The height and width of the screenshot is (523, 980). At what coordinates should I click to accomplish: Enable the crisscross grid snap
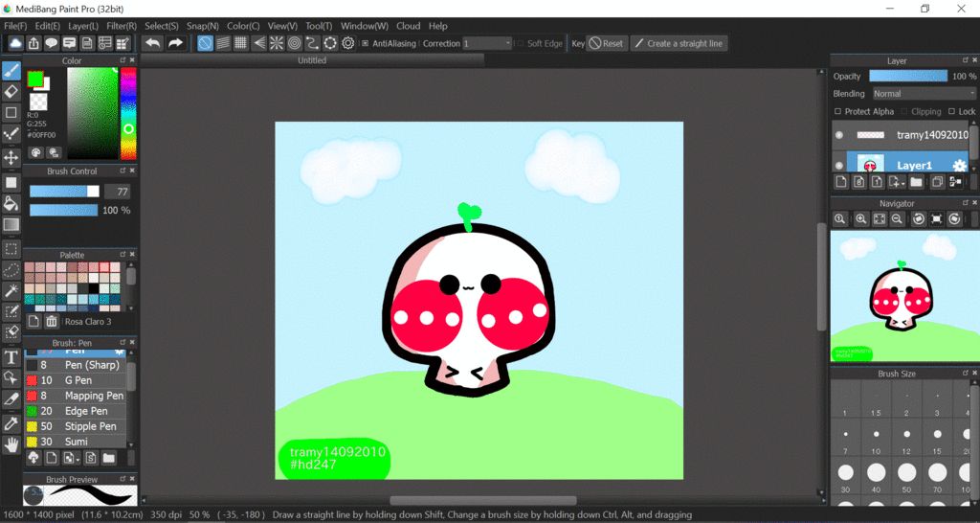pos(240,43)
